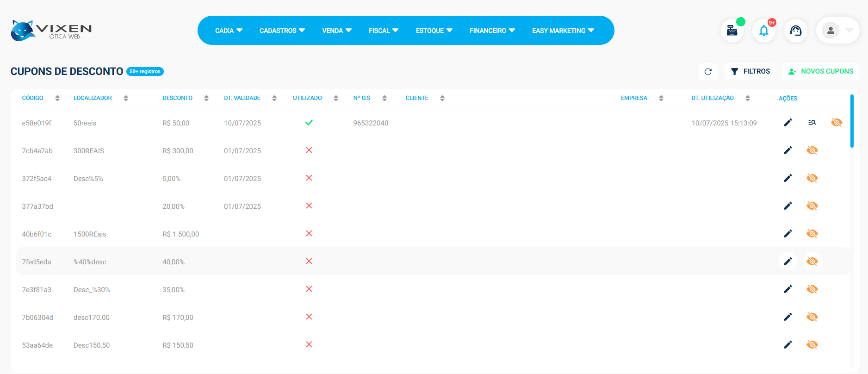This screenshot has height=374, width=868.
Task: Click the FILTROS button
Action: point(750,71)
